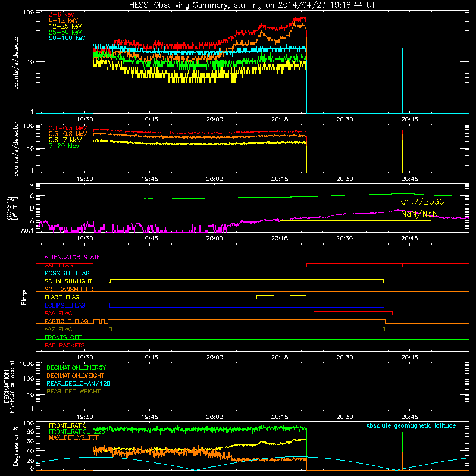Click the 20:30 tick label under GOES panel

345,239
